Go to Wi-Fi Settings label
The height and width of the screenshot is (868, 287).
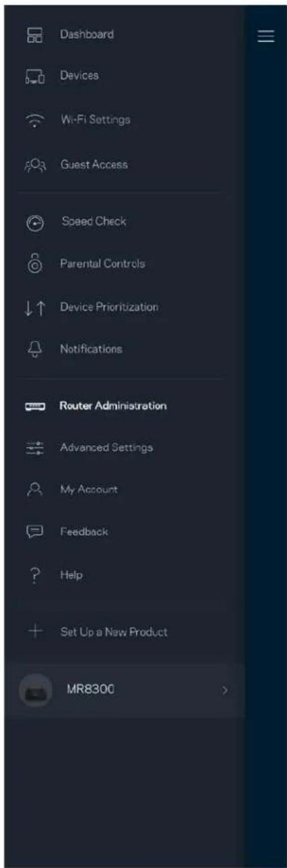point(95,121)
